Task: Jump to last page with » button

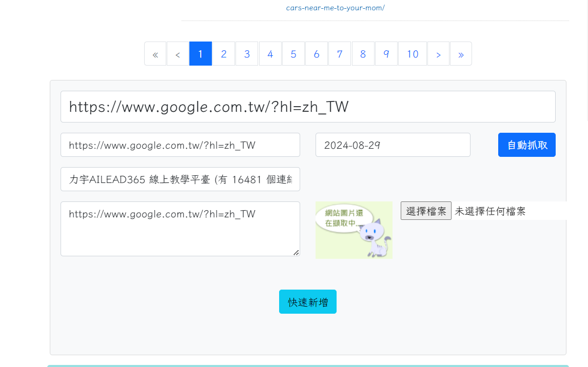Action: (461, 54)
